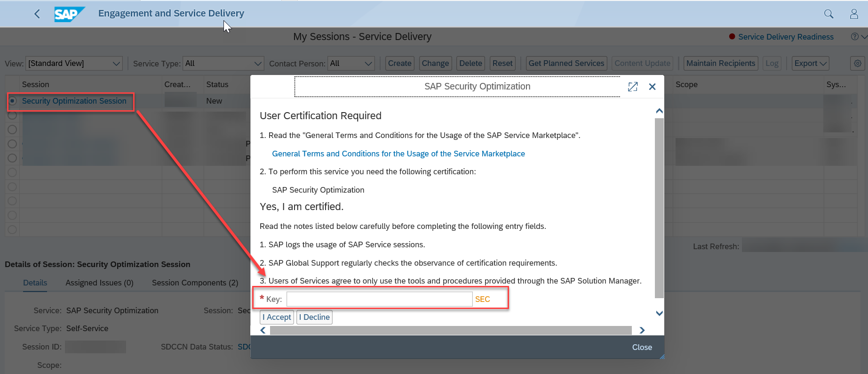This screenshot has width=868, height=374.
Task: Switch to Assigned Issues (0) tab
Action: point(100,283)
